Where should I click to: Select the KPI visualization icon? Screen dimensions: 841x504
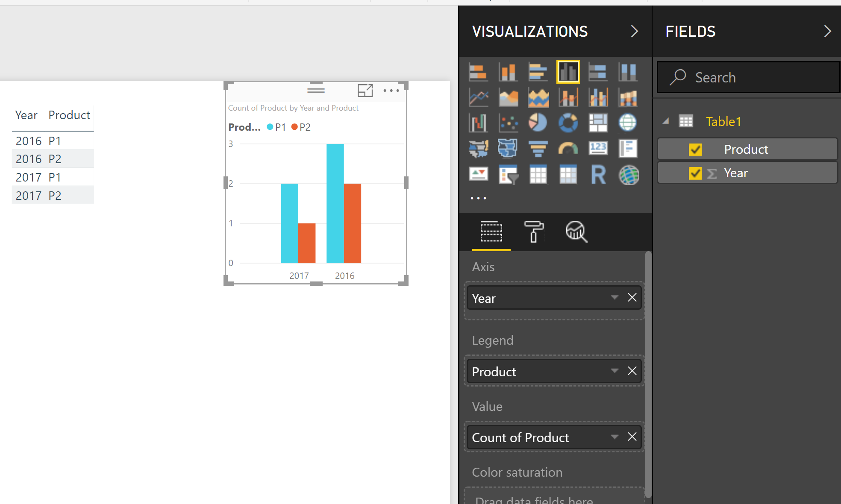(x=478, y=175)
